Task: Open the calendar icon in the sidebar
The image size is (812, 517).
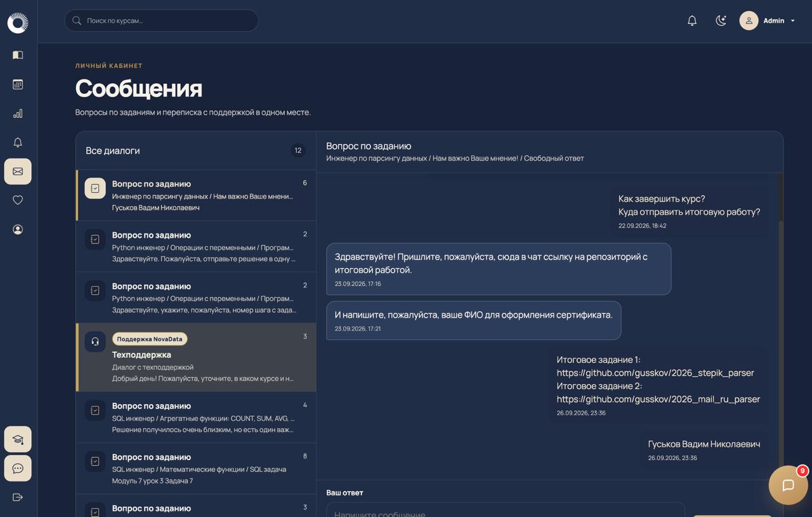Action: pos(18,84)
